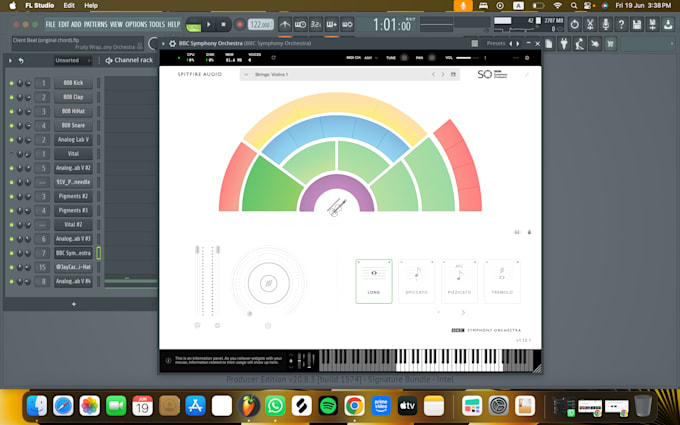Click the transport Stop button
The image size is (680, 425).
223,25
